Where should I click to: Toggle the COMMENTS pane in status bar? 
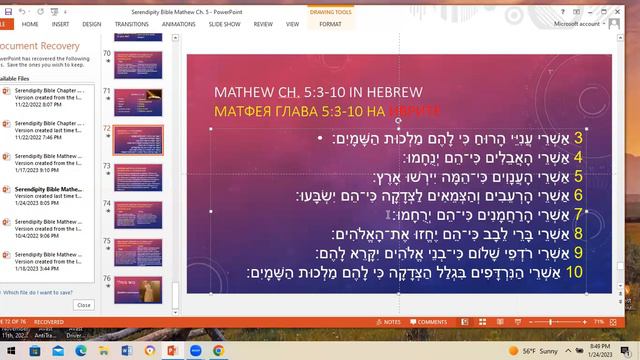pyautogui.click(x=429, y=322)
